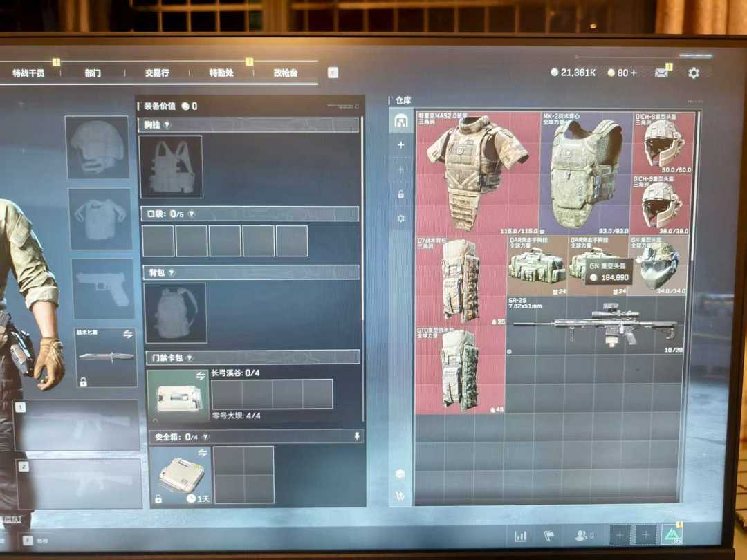Click the 184,890 price in the tooltip
Viewport: 747px width, 560px height.
[615, 277]
